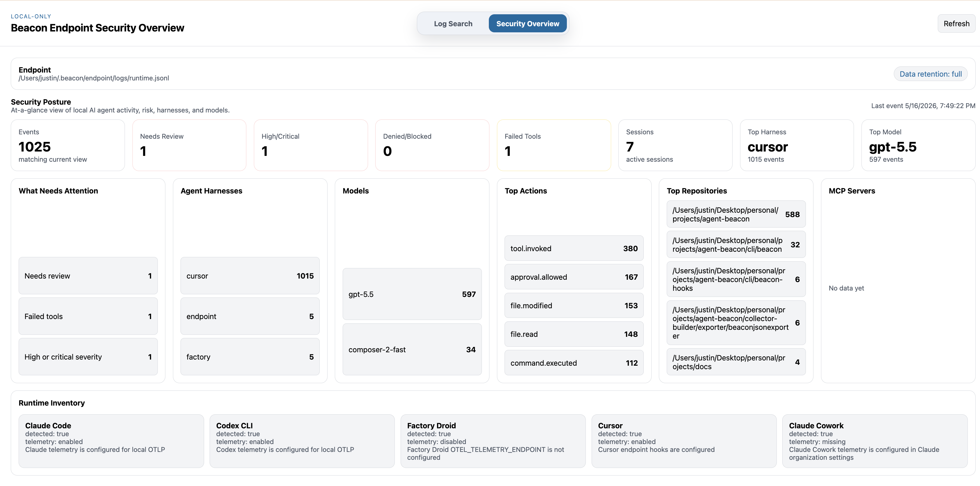Click the Top Actions heading

(x=526, y=191)
